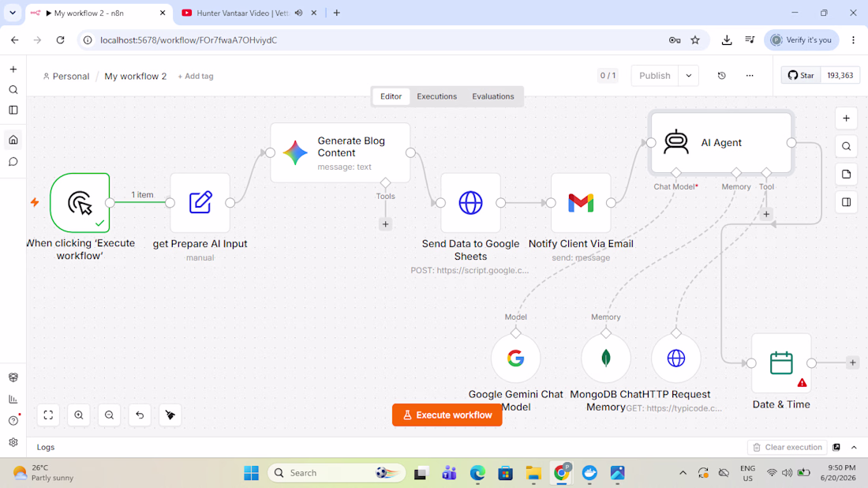Open the Date & Time node
Image resolution: width=868 pixels, height=488 pixels.
781,363
